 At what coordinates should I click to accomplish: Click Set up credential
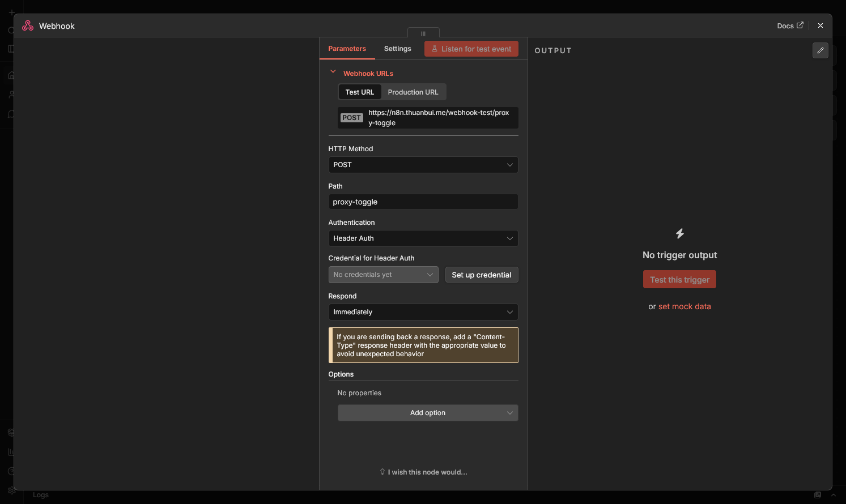tap(482, 275)
